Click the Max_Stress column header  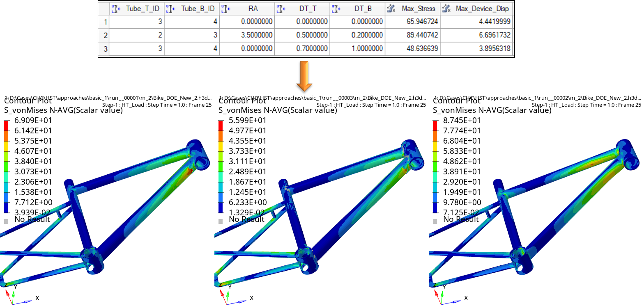(x=418, y=9)
